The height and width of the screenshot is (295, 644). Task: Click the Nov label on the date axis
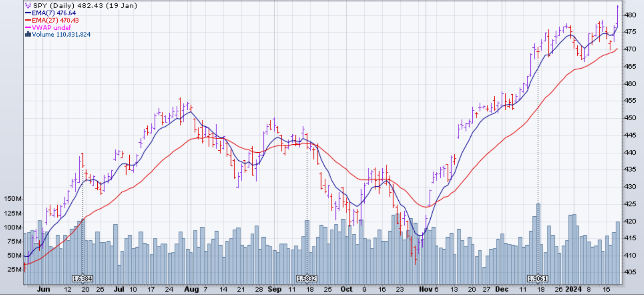click(425, 289)
